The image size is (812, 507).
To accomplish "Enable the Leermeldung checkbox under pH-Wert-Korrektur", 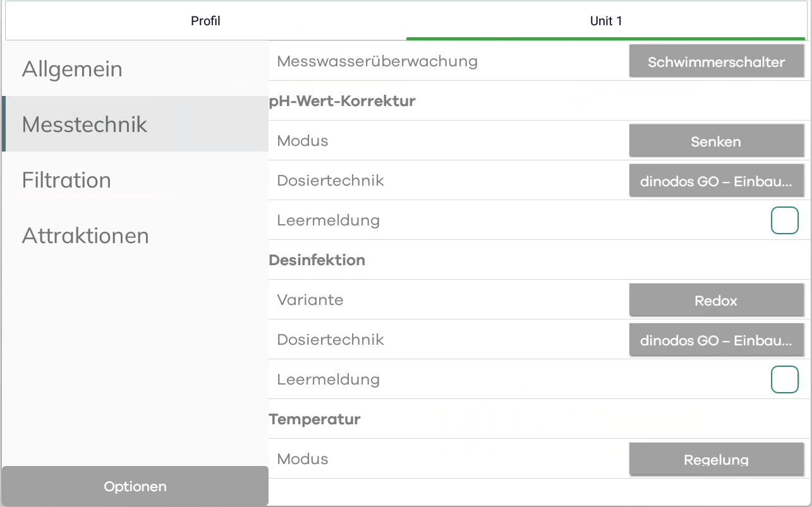I will pos(785,220).
